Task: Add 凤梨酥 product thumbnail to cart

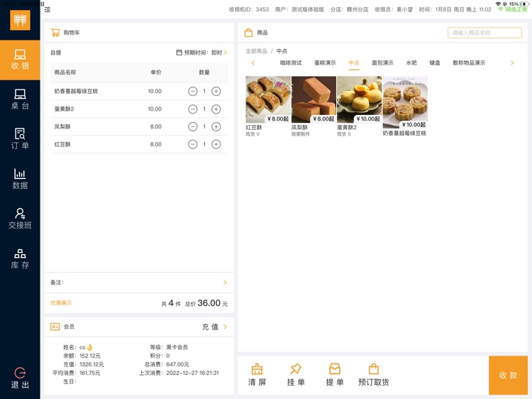Action: (x=314, y=99)
